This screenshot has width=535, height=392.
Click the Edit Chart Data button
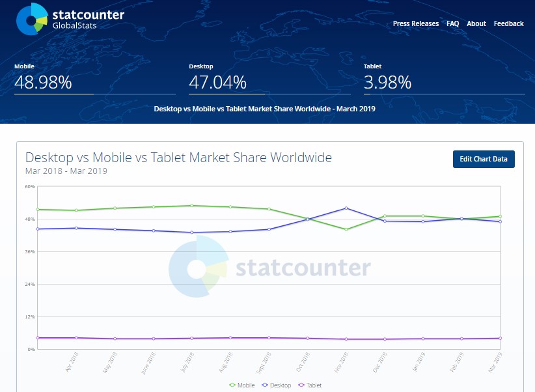click(x=484, y=159)
